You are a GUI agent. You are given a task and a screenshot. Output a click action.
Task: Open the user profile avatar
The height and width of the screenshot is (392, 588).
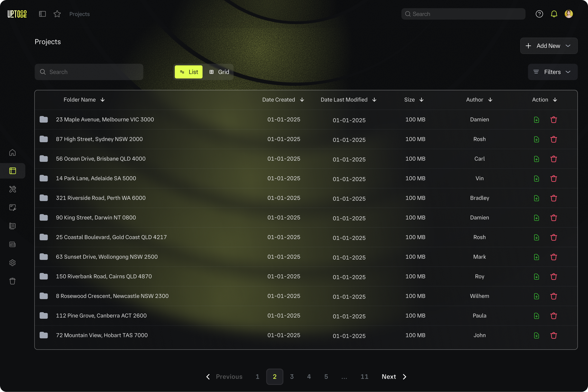(569, 14)
